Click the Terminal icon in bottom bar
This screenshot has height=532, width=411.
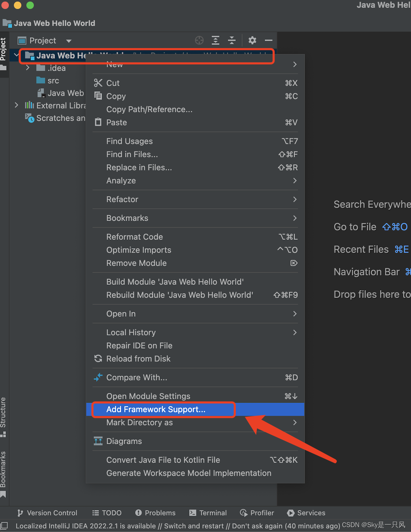click(193, 513)
